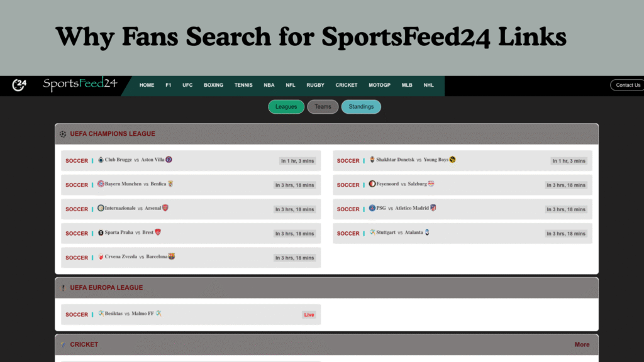Open the TENNIS section
Image resolution: width=644 pixels, height=362 pixels.
click(x=243, y=85)
